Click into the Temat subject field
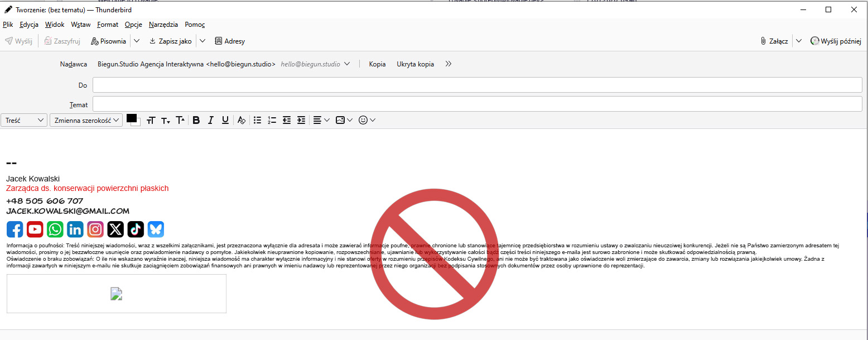This screenshot has height=340, width=868. [x=477, y=104]
